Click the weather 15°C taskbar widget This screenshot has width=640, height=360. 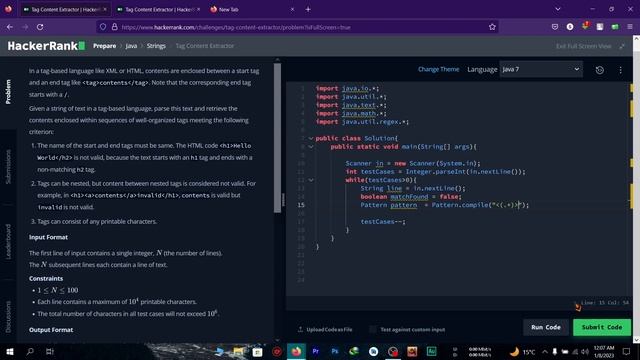[x=522, y=352]
